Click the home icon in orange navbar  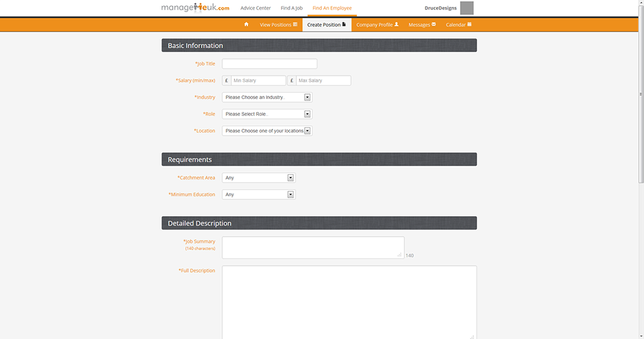point(246,24)
